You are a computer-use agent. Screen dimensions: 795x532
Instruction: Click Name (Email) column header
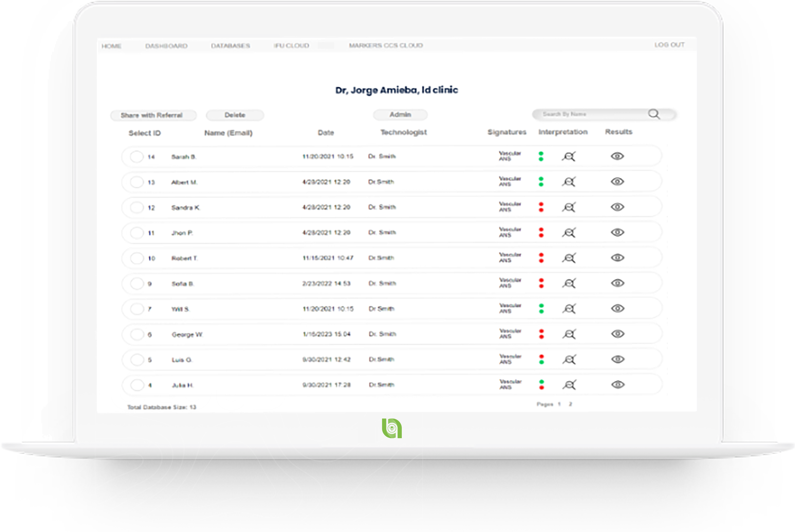[x=228, y=133]
